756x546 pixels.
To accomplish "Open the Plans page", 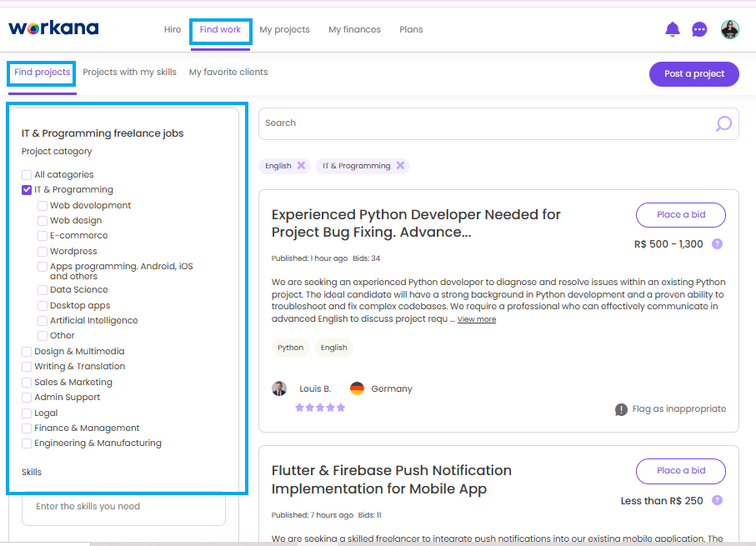I will 411,29.
